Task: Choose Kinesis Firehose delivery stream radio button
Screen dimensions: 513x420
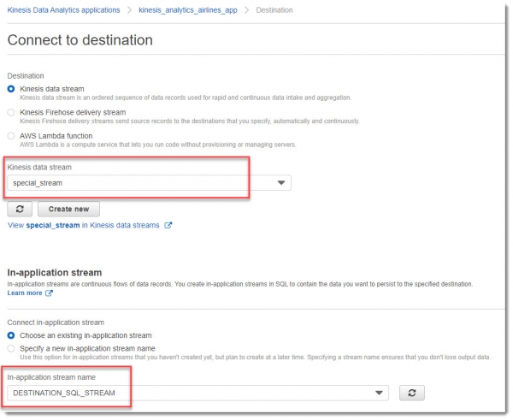Action: pos(11,112)
